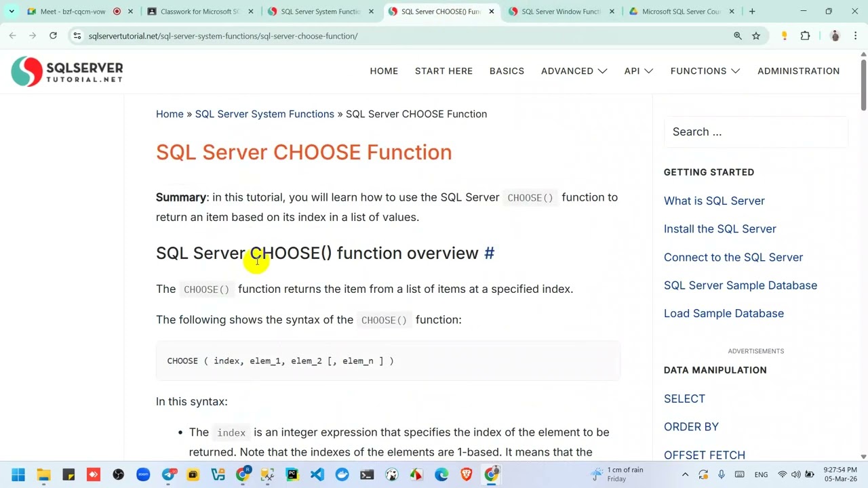Viewport: 868px width, 488px height.
Task: Open Windows Start menu
Action: tap(18, 474)
